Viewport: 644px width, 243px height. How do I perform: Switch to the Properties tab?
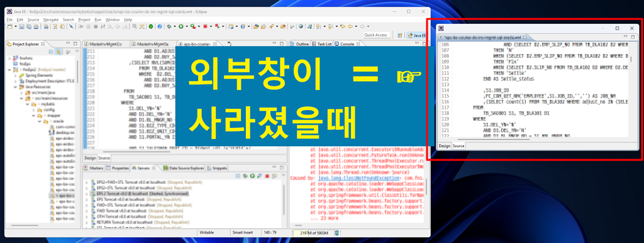click(118, 168)
